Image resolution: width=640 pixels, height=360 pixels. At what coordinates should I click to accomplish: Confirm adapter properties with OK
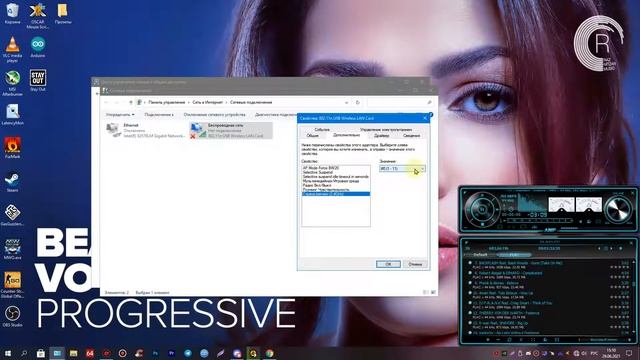(x=388, y=264)
